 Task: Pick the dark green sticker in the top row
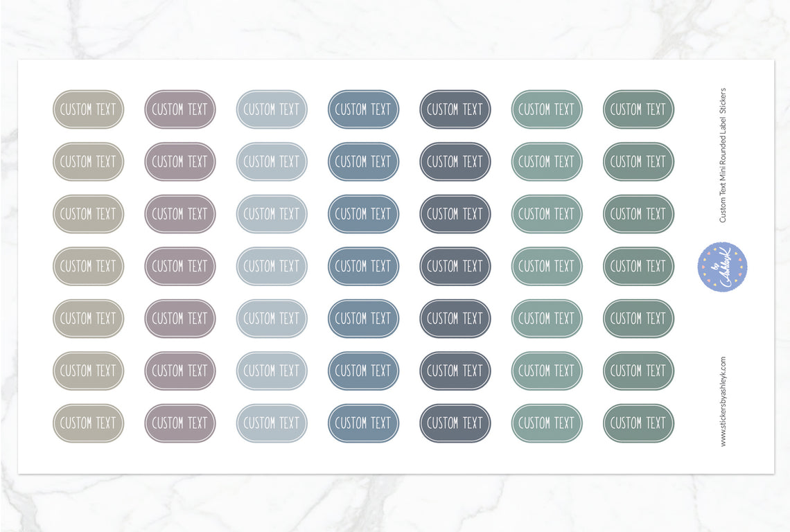pos(638,109)
